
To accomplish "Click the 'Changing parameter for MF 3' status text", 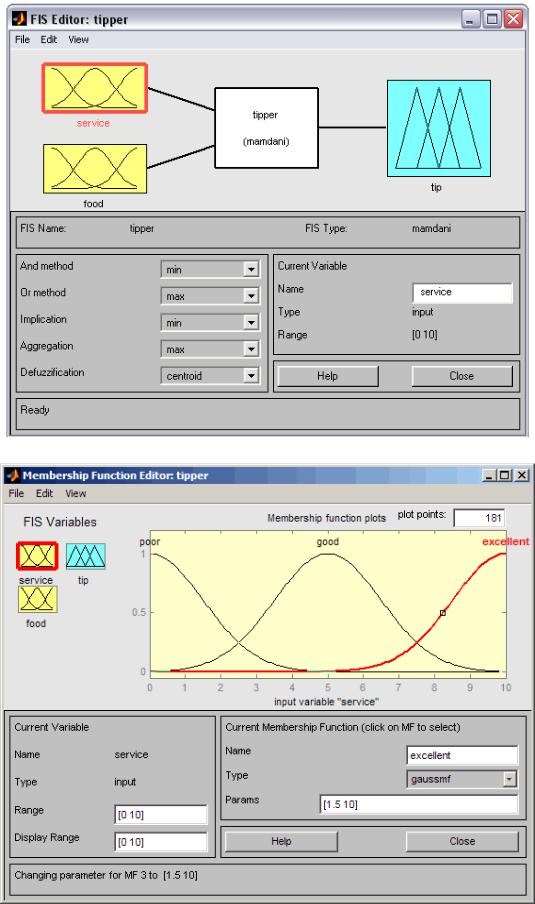I will (106, 875).
